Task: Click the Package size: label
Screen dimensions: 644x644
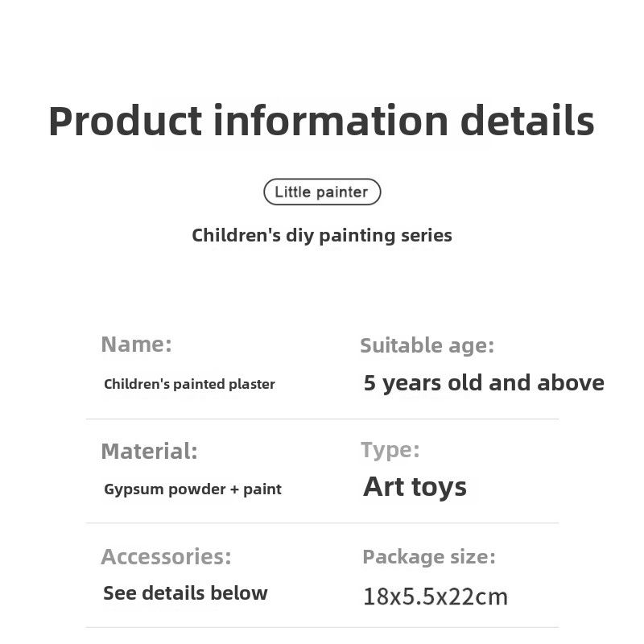Action: pos(429,556)
